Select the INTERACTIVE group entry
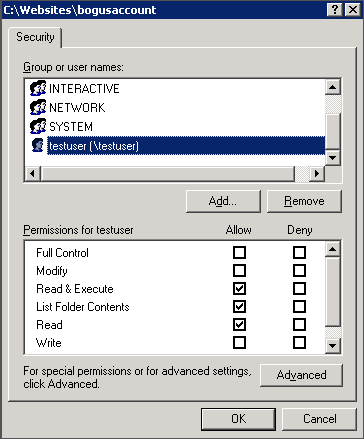Image resolution: width=364 pixels, height=439 pixels. tap(84, 88)
